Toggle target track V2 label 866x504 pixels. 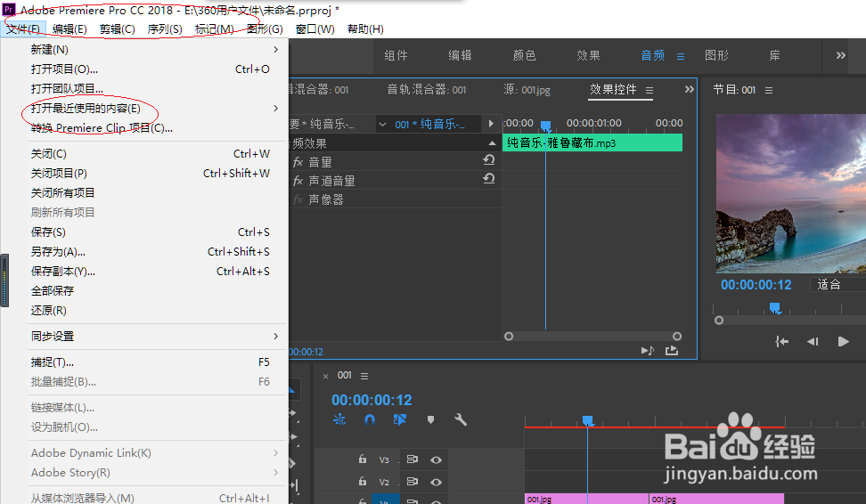point(384,482)
